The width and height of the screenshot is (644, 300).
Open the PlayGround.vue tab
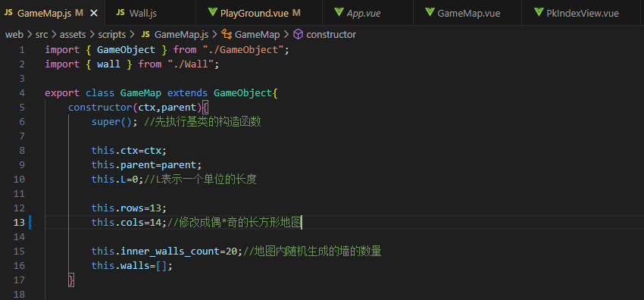pyautogui.click(x=259, y=13)
